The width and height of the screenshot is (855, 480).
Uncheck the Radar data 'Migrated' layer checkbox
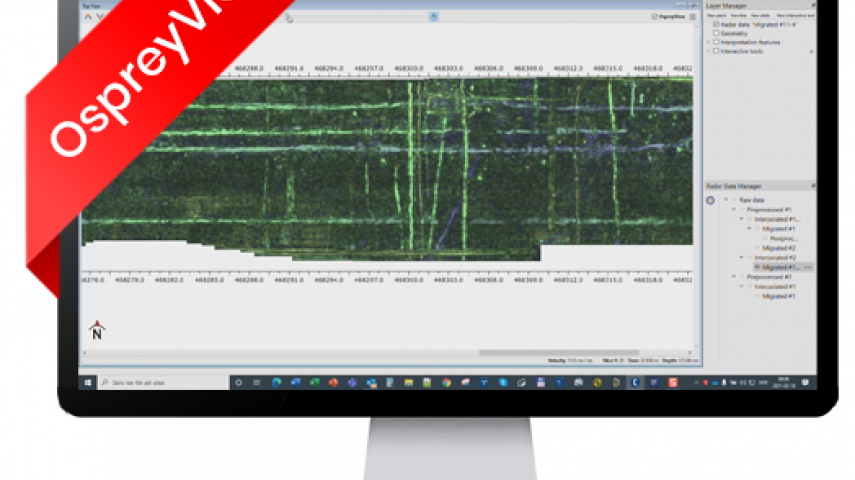(716, 25)
